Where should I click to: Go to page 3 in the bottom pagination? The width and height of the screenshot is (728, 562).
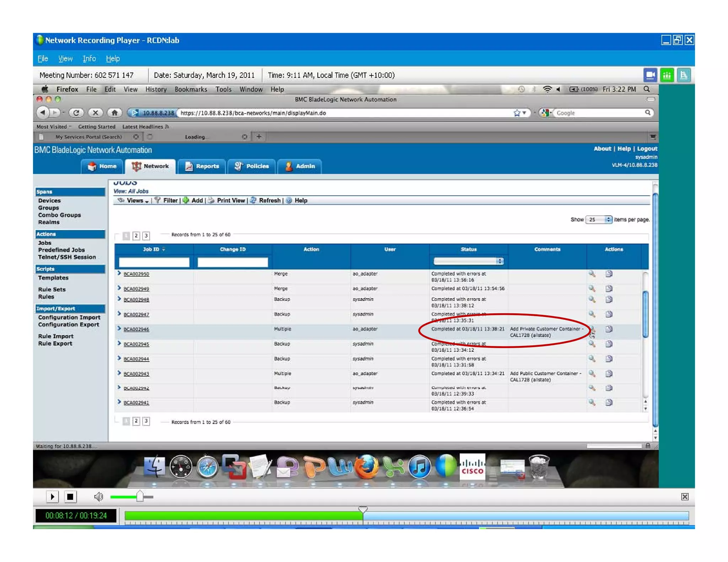(x=146, y=421)
